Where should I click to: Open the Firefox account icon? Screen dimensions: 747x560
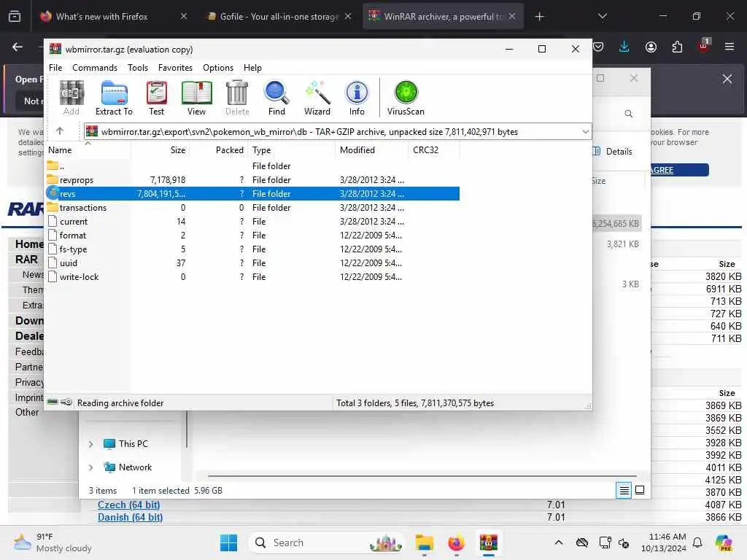pos(651,47)
